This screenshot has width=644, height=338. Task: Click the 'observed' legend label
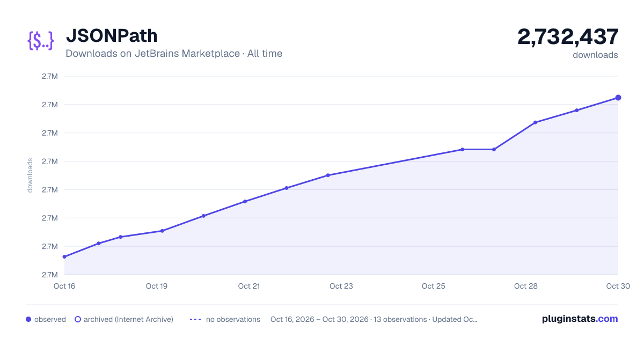pyautogui.click(x=50, y=319)
